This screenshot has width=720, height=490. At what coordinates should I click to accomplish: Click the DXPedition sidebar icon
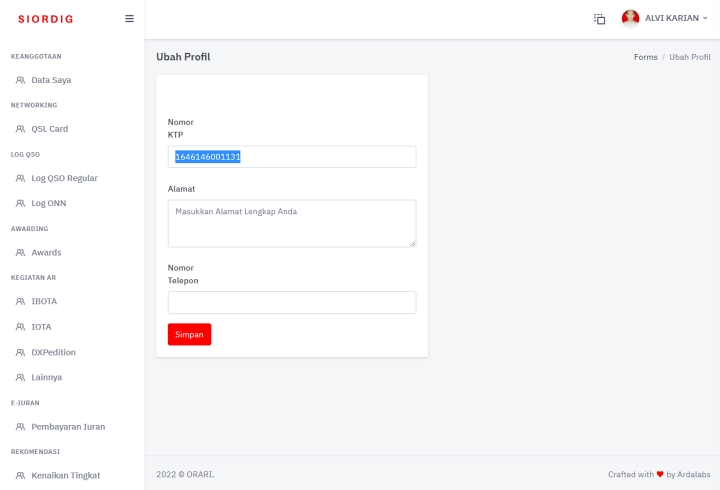tap(20, 352)
